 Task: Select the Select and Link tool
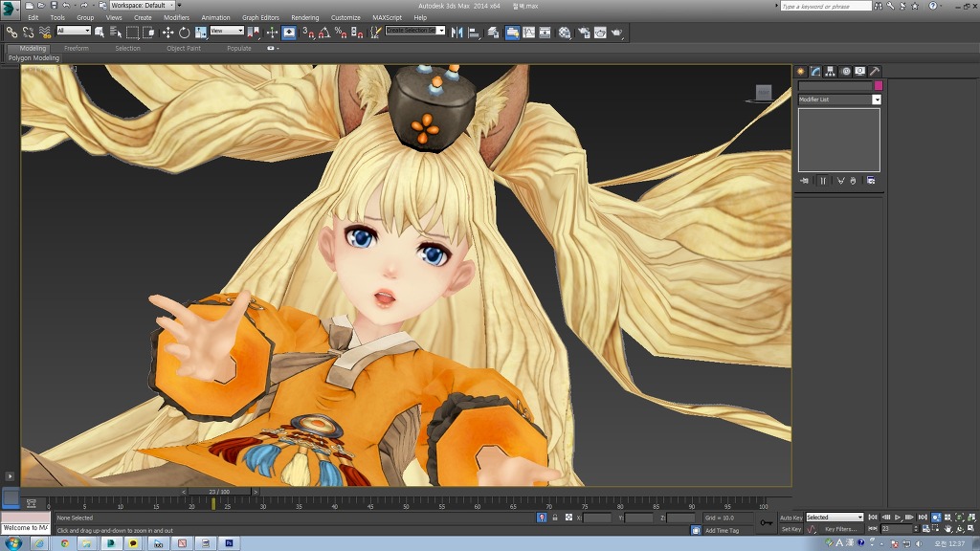tap(11, 32)
